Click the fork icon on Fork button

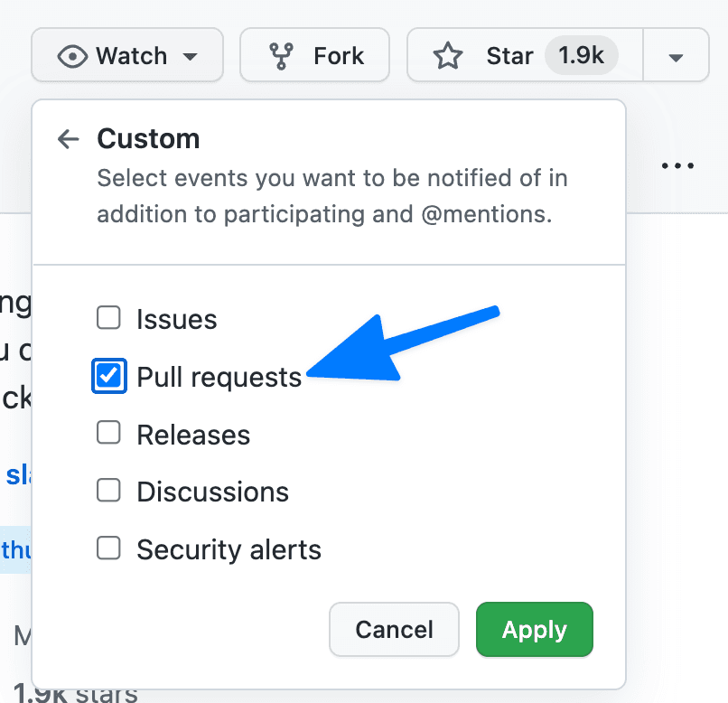coord(283,56)
